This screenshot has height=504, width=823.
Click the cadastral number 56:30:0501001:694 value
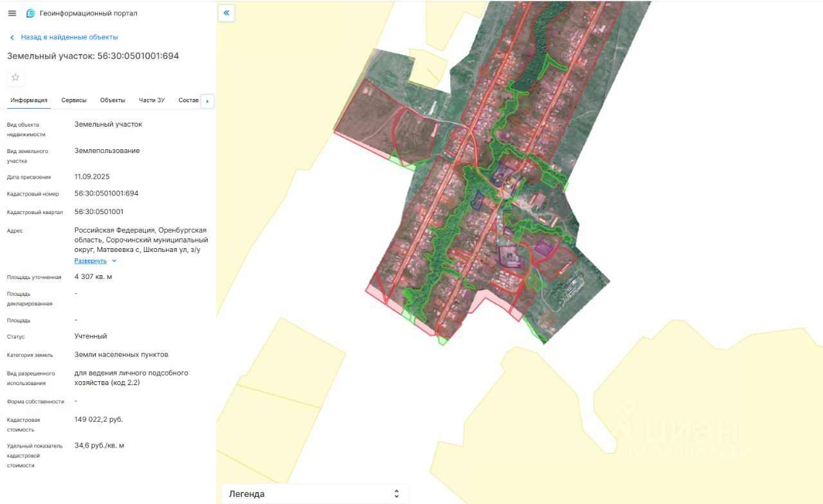tap(106, 194)
